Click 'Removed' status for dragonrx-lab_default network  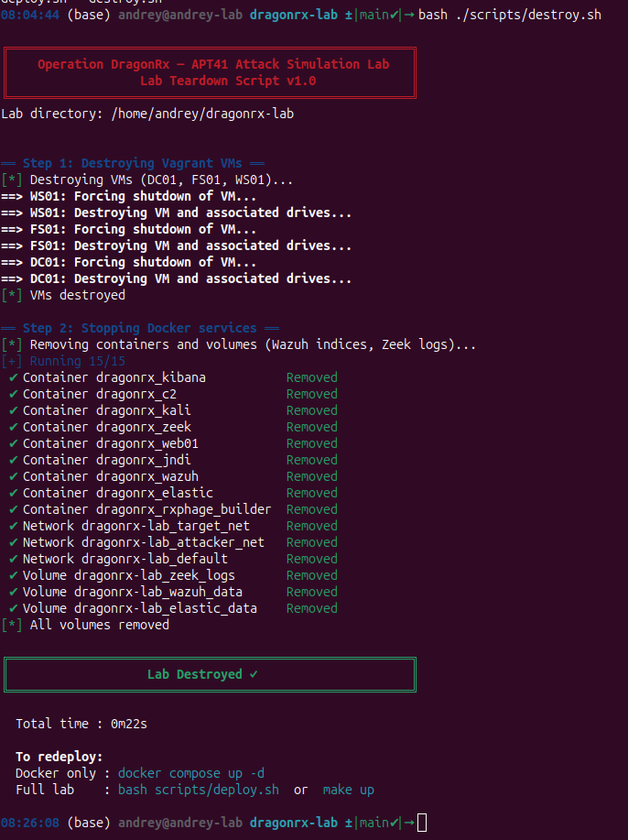pyautogui.click(x=311, y=560)
